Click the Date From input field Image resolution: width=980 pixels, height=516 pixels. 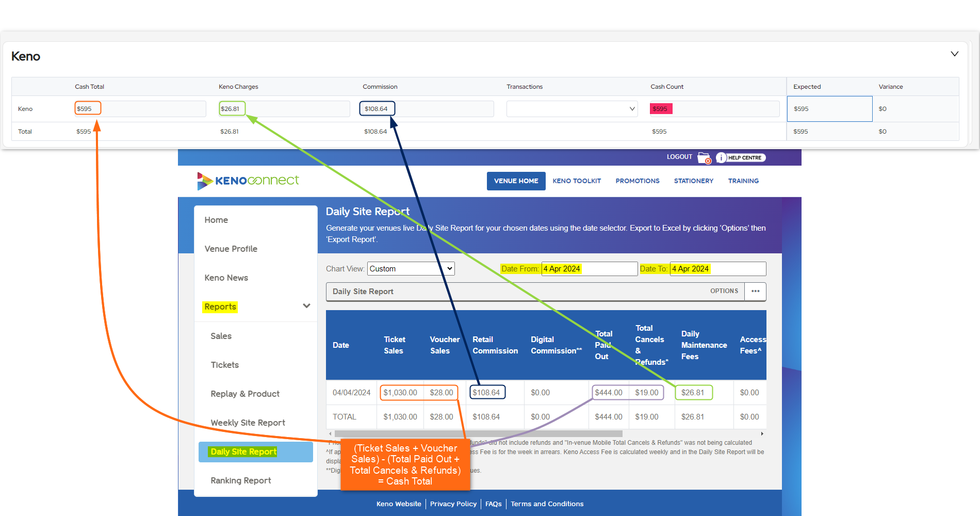coord(590,269)
